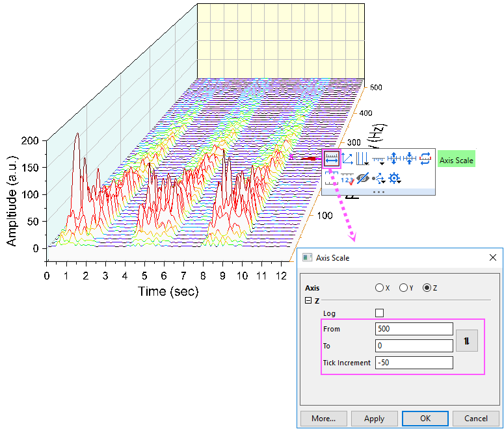Enable the Log checkbox
Viewport: 504px width, 429px height.
coord(379,313)
